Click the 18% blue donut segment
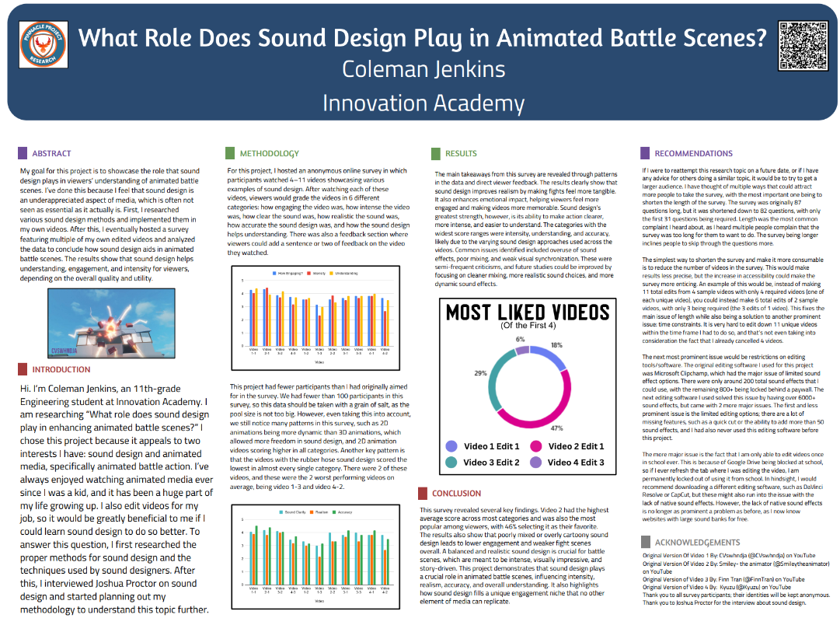This screenshot has width=840, height=618. pyautogui.click(x=550, y=358)
